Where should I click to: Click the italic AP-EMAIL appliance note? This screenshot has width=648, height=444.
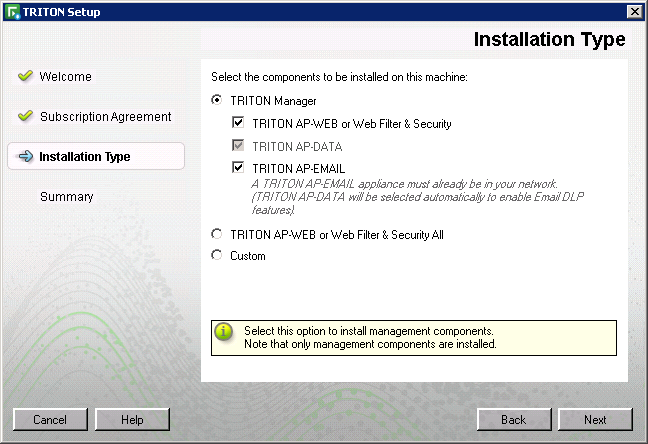coord(417,197)
